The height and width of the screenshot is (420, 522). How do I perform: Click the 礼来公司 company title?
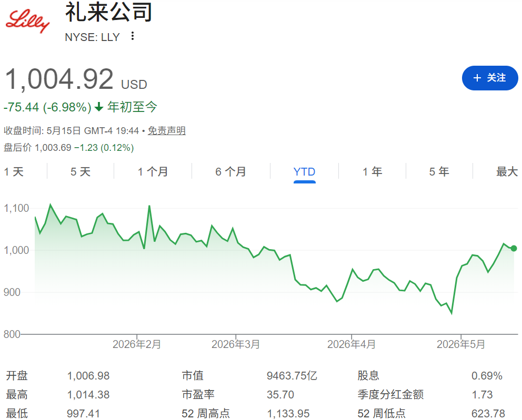coord(108,12)
